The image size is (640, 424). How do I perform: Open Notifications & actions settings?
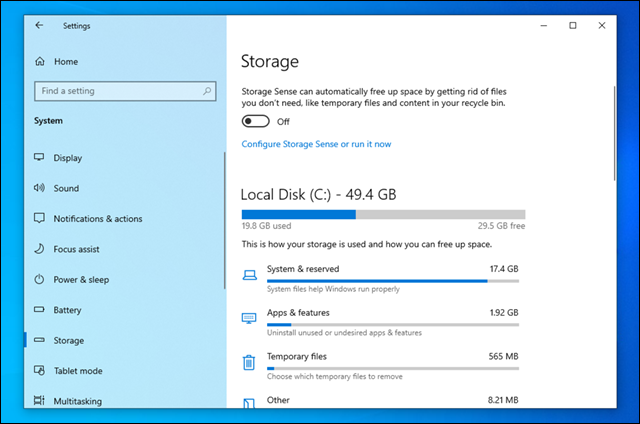(98, 219)
